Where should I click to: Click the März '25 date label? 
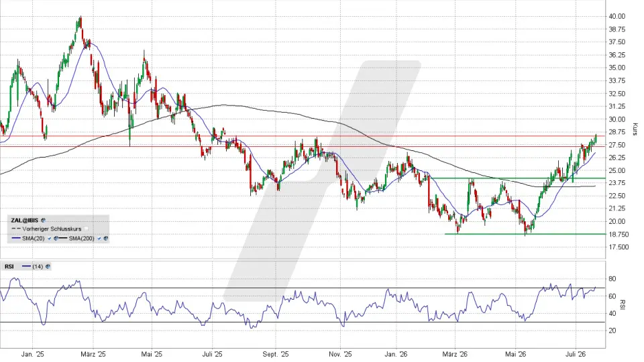click(93, 354)
